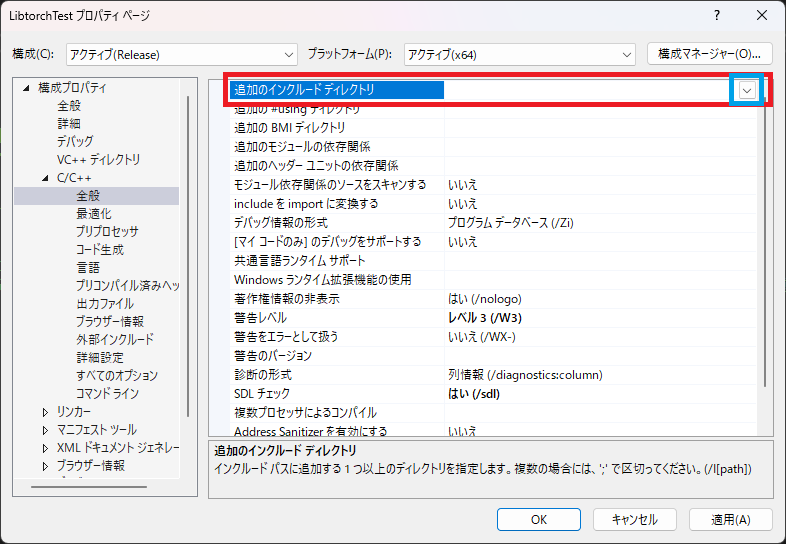Click the help question mark icon
The image size is (786, 544).
tap(717, 16)
